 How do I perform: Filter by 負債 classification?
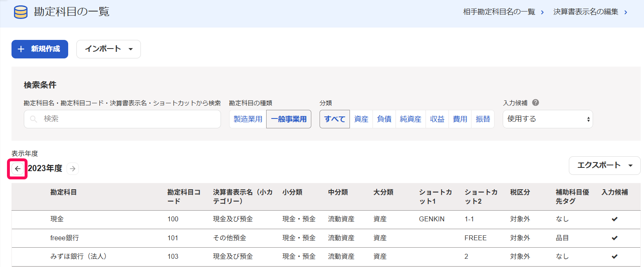(x=384, y=119)
